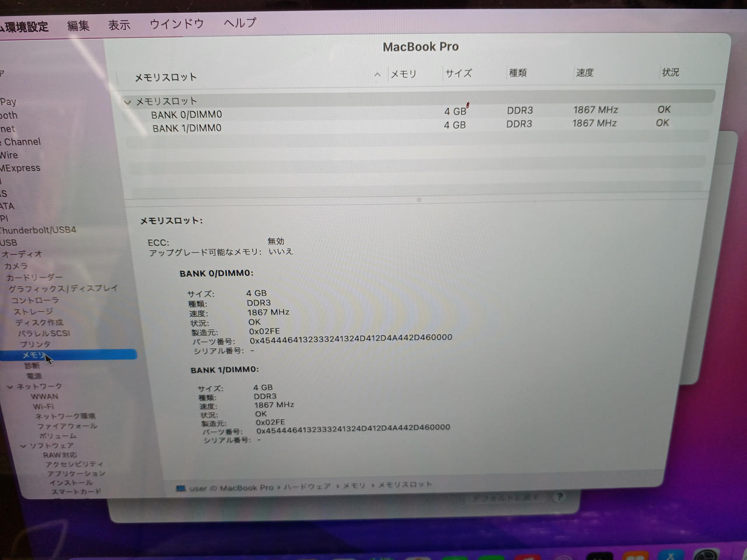The width and height of the screenshot is (747, 560).
Task: Select the BANK 0/DIMM0 row
Action: pos(186,115)
